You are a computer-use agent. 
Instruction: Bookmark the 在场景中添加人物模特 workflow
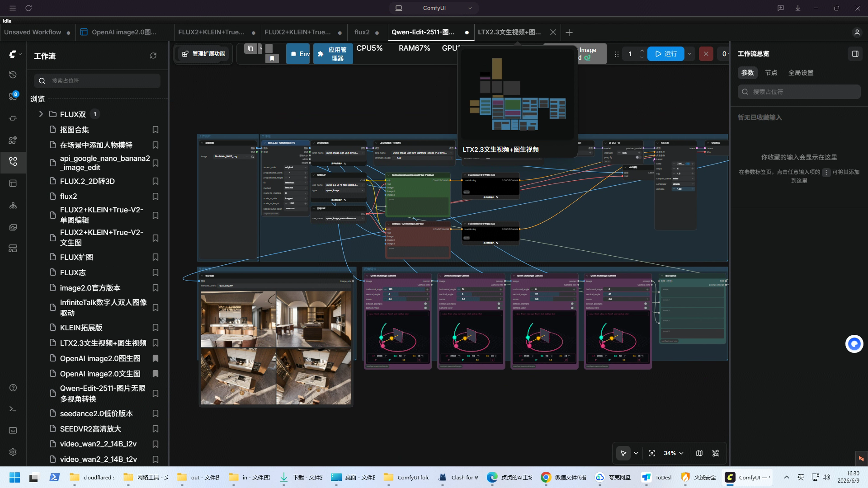pyautogui.click(x=156, y=145)
